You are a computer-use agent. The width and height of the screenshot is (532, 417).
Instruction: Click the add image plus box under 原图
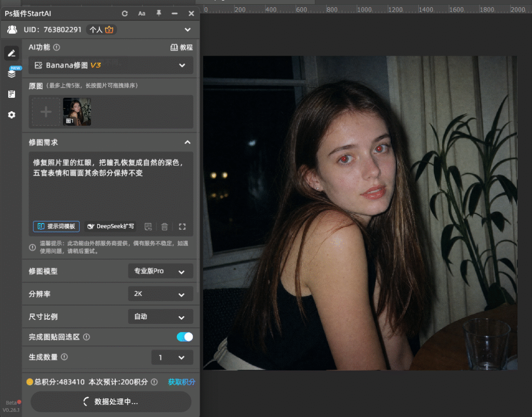[46, 112]
